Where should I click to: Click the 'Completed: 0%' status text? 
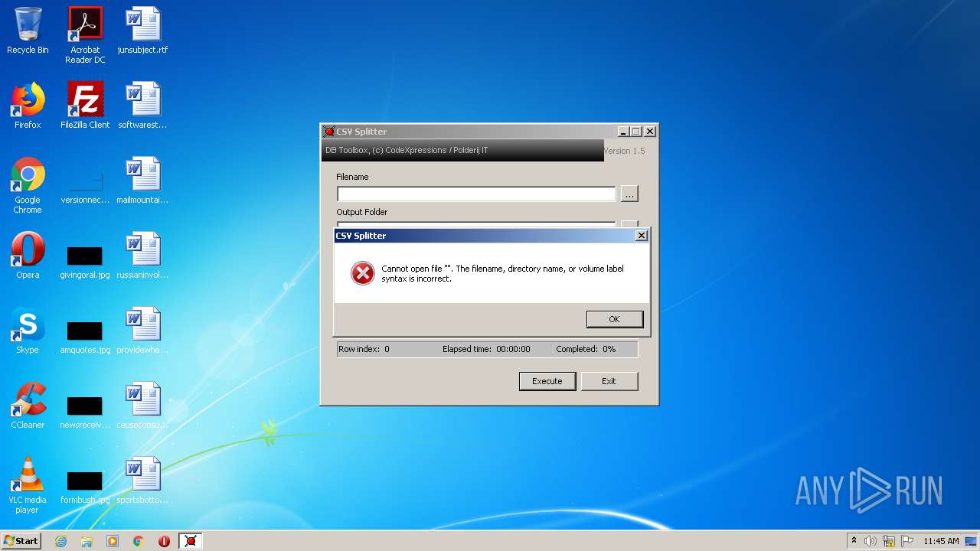click(586, 349)
